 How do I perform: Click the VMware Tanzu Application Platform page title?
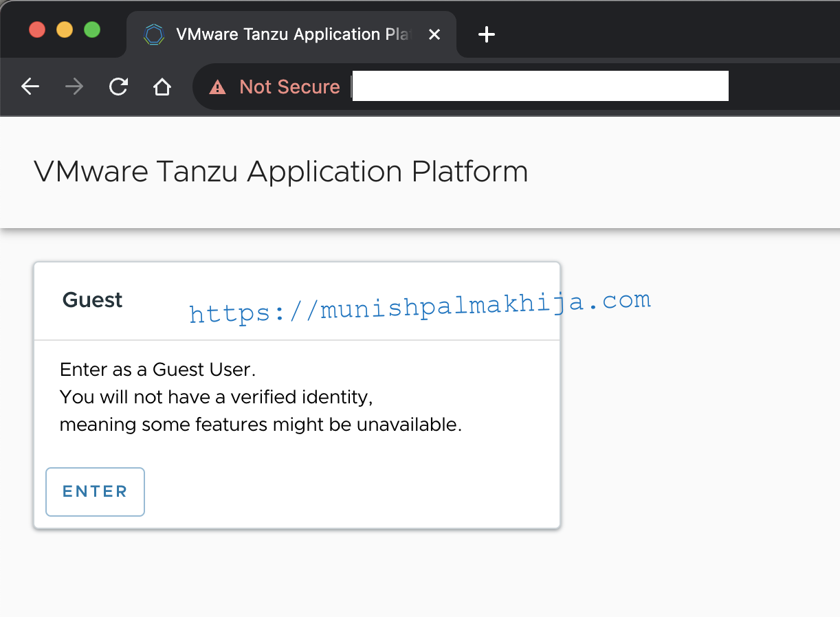point(281,172)
